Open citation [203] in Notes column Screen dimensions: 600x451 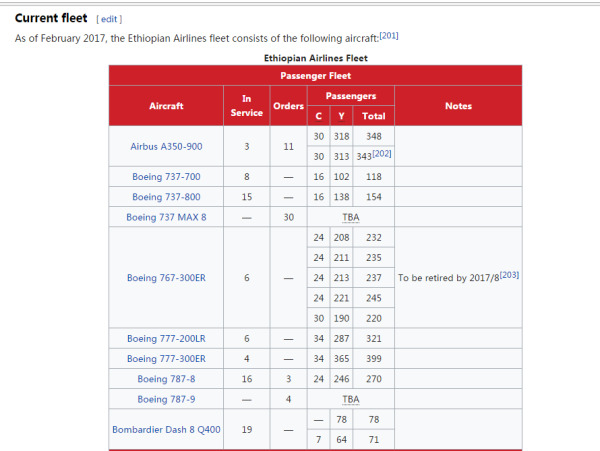coord(509,275)
